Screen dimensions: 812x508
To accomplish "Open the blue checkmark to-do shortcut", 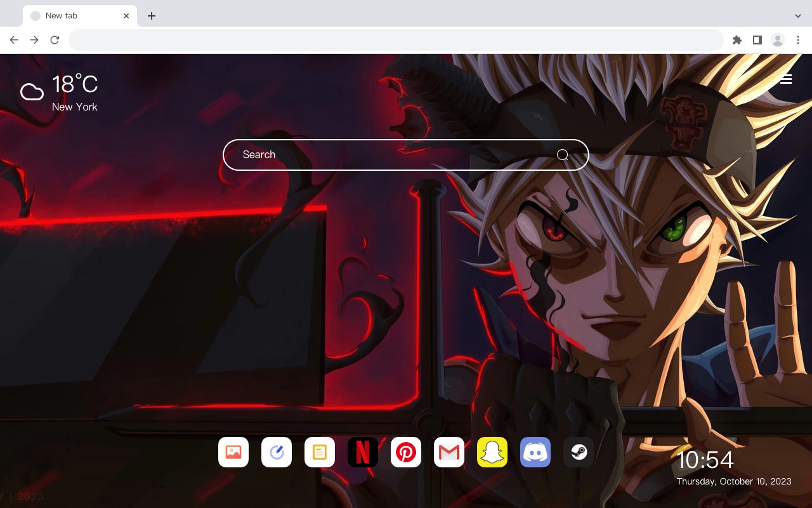I will (277, 452).
